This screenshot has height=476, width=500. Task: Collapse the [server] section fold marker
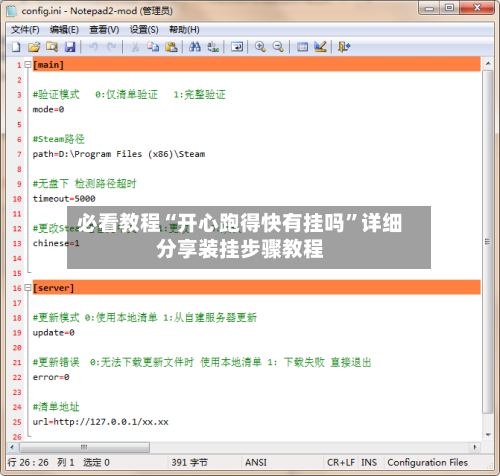tap(28, 287)
